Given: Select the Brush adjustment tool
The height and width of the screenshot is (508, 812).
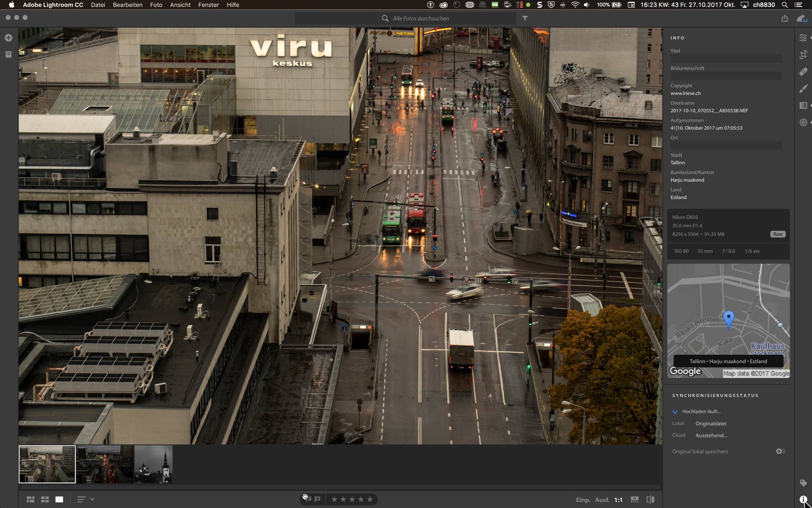Looking at the screenshot, I should point(803,88).
